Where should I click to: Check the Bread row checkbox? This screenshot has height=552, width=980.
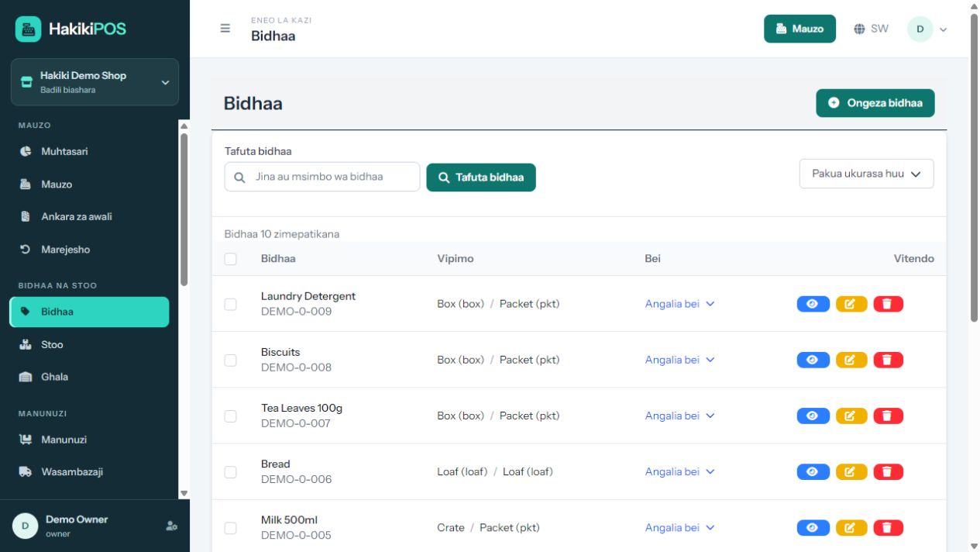point(230,471)
